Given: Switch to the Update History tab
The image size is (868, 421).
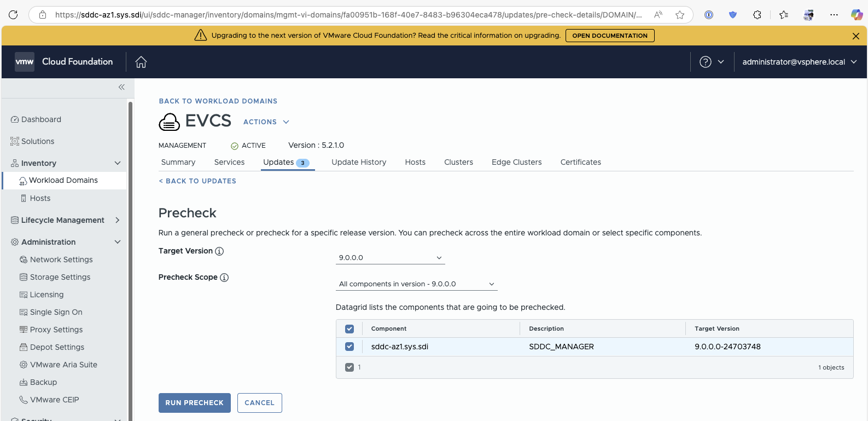Looking at the screenshot, I should 359,162.
